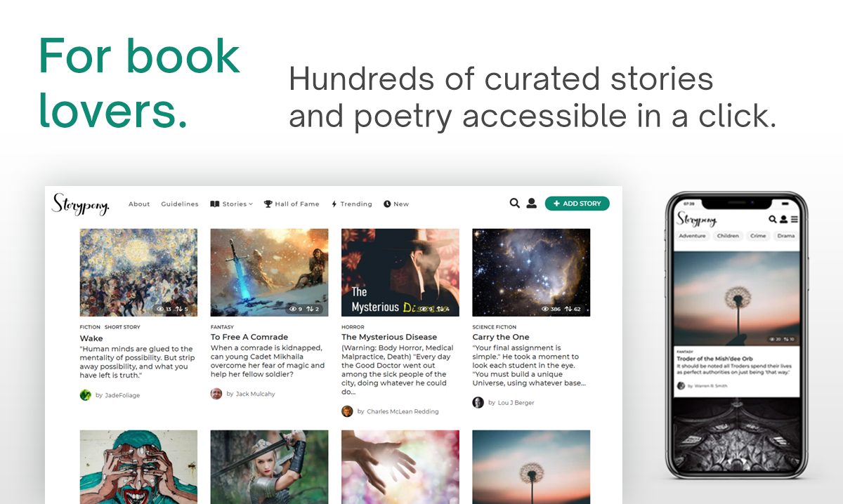The height and width of the screenshot is (504, 843).
Task: Tap the hamburger menu icon on phone
Action: [x=794, y=220]
